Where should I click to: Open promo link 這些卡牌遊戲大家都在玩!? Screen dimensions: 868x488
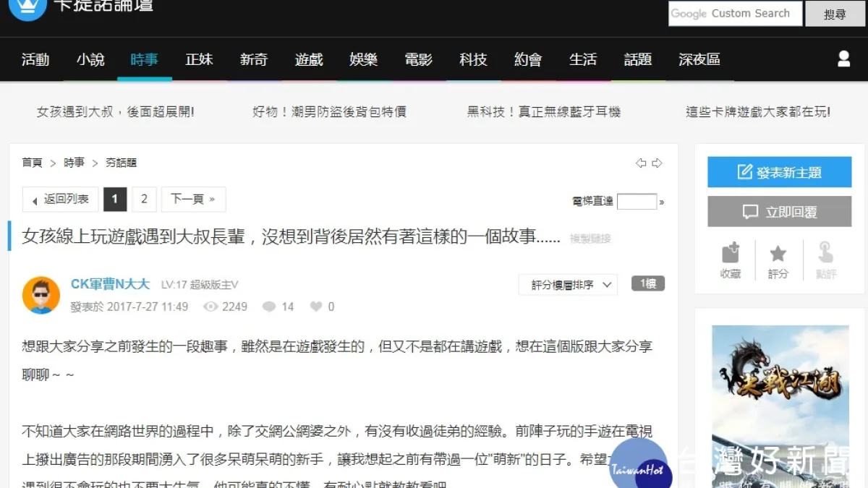758,112
